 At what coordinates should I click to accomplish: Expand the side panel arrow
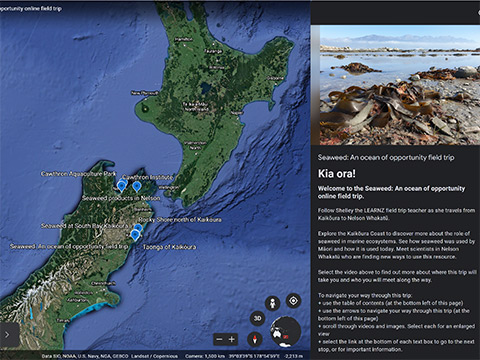click(8, 334)
